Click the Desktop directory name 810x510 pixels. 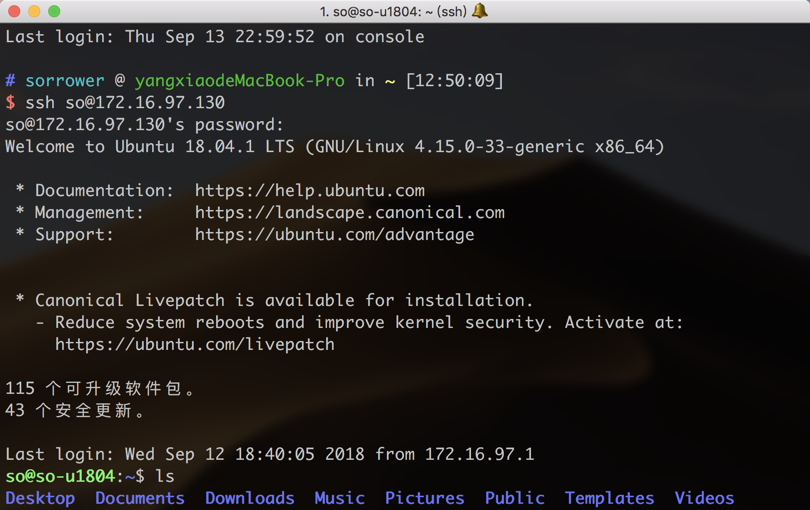(40, 497)
